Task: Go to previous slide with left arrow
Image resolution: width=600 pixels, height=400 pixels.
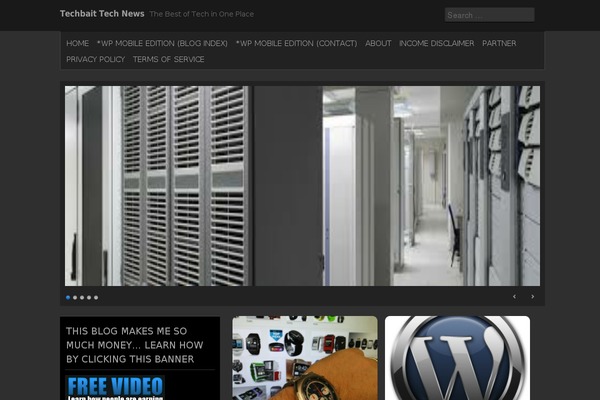Action: pyautogui.click(x=514, y=297)
